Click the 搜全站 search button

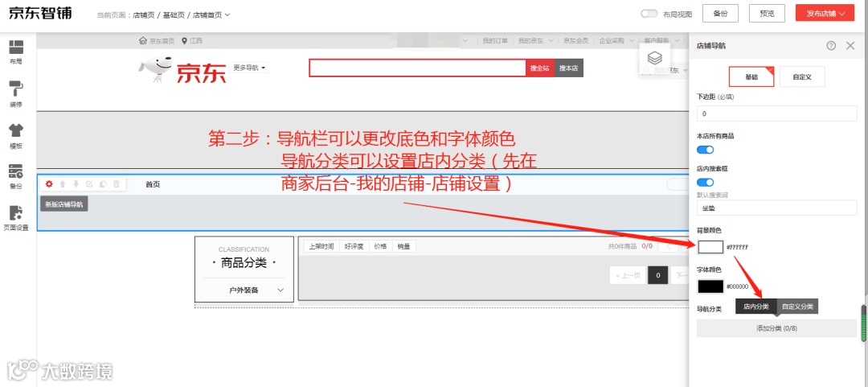(540, 68)
